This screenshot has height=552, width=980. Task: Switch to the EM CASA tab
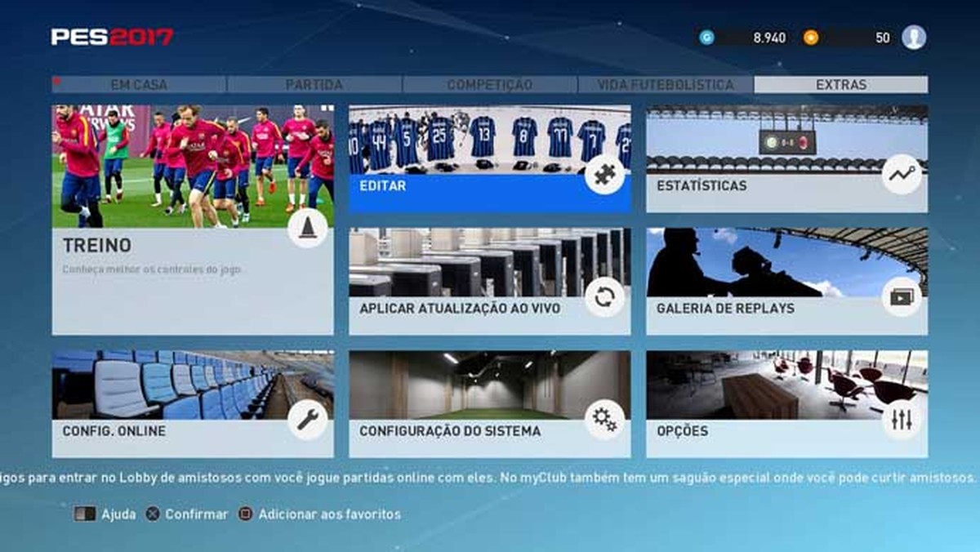pos(139,83)
